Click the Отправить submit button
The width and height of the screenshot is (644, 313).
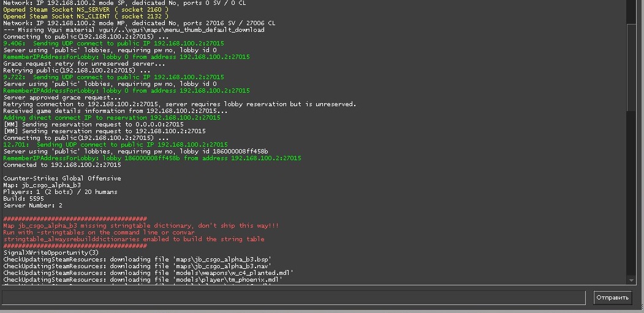tap(612, 298)
